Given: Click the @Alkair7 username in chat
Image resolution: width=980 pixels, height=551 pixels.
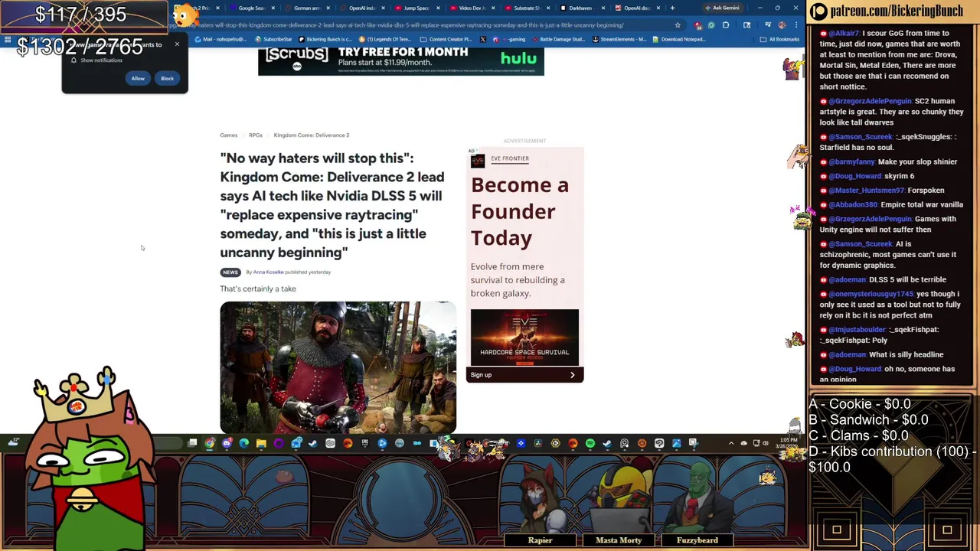Looking at the screenshot, I should (x=844, y=34).
